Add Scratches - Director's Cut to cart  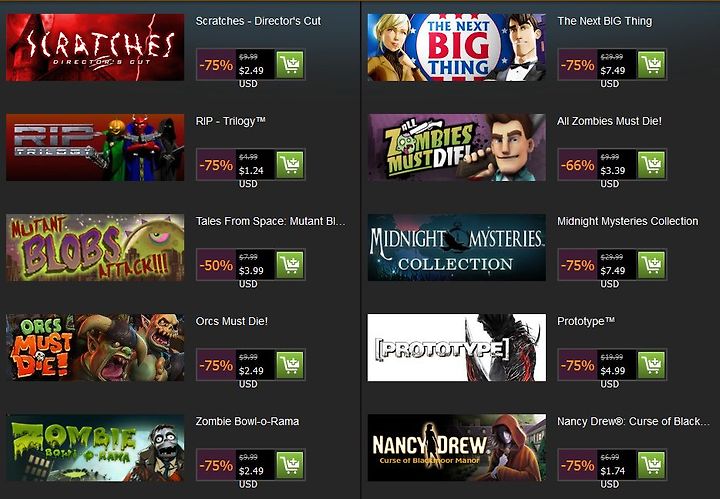pos(290,65)
